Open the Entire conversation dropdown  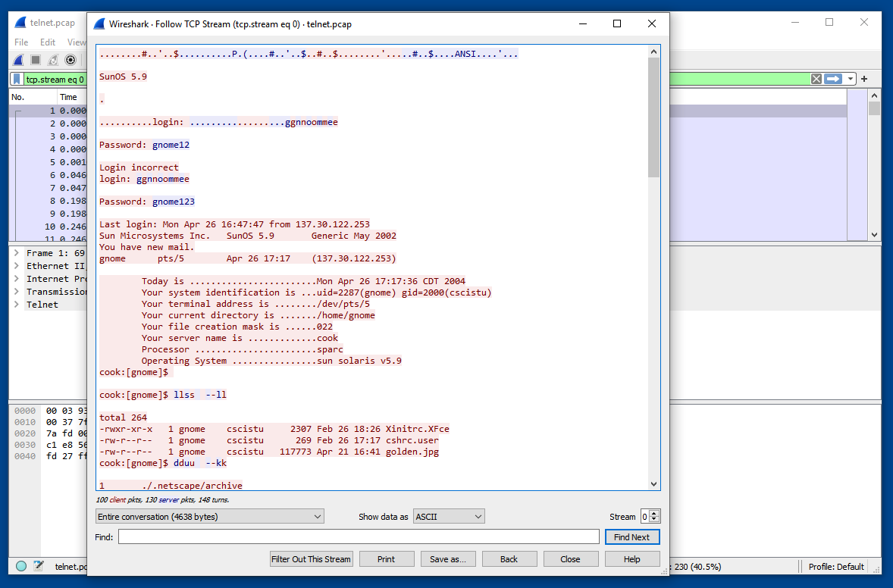click(x=210, y=517)
